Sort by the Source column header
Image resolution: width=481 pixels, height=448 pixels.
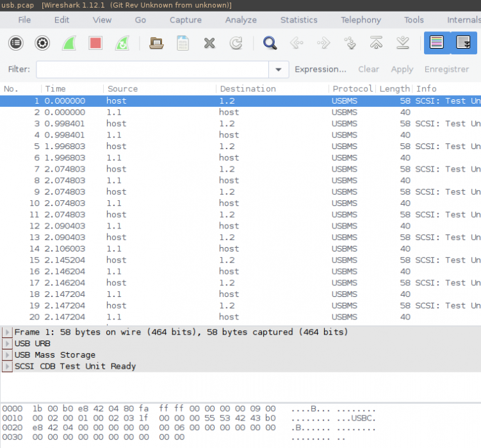point(160,89)
